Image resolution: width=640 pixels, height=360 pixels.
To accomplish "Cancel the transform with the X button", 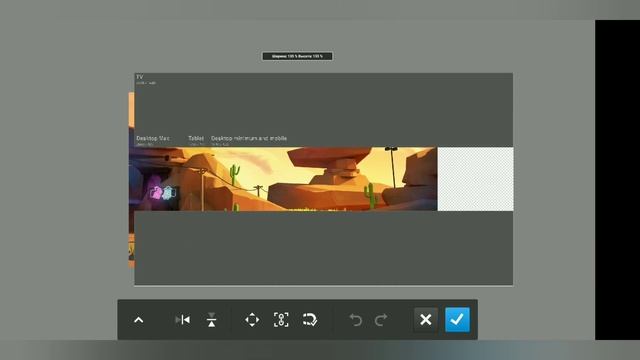I will point(426,320).
